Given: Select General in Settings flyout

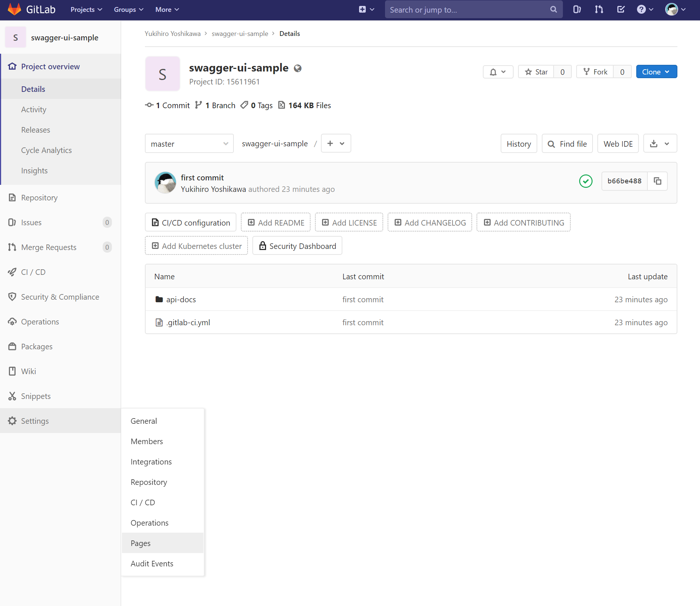Looking at the screenshot, I should click(x=162, y=421).
